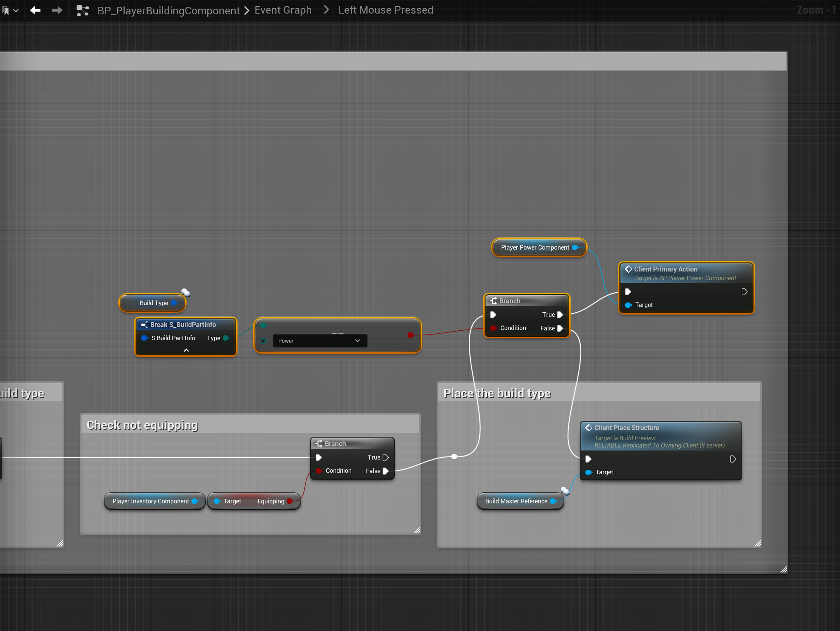
Task: Click the Break S_BuildPartInfo struct icon
Action: 144,325
